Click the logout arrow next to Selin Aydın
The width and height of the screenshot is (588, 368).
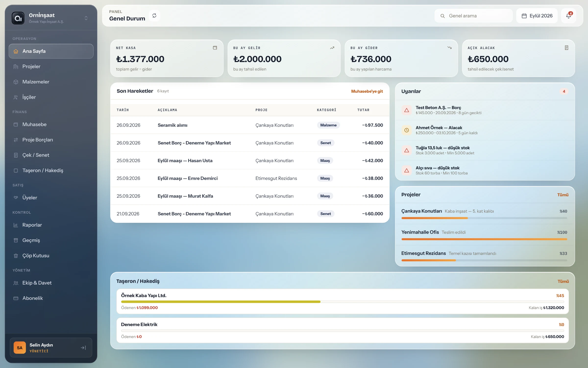click(83, 348)
